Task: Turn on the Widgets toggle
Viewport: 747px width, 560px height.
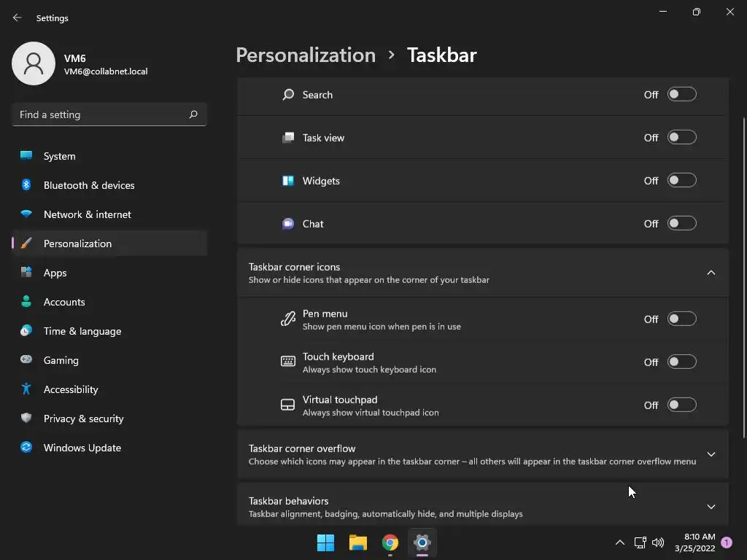Action: point(681,181)
